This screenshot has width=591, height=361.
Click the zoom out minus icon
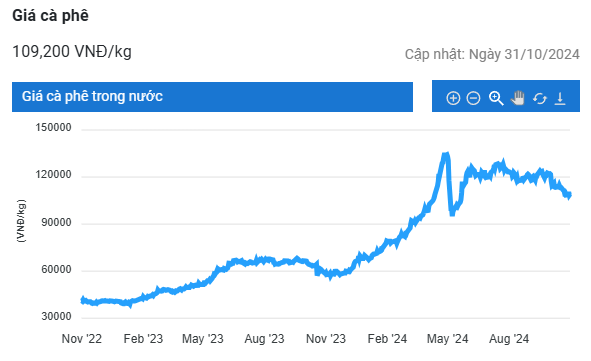(473, 98)
